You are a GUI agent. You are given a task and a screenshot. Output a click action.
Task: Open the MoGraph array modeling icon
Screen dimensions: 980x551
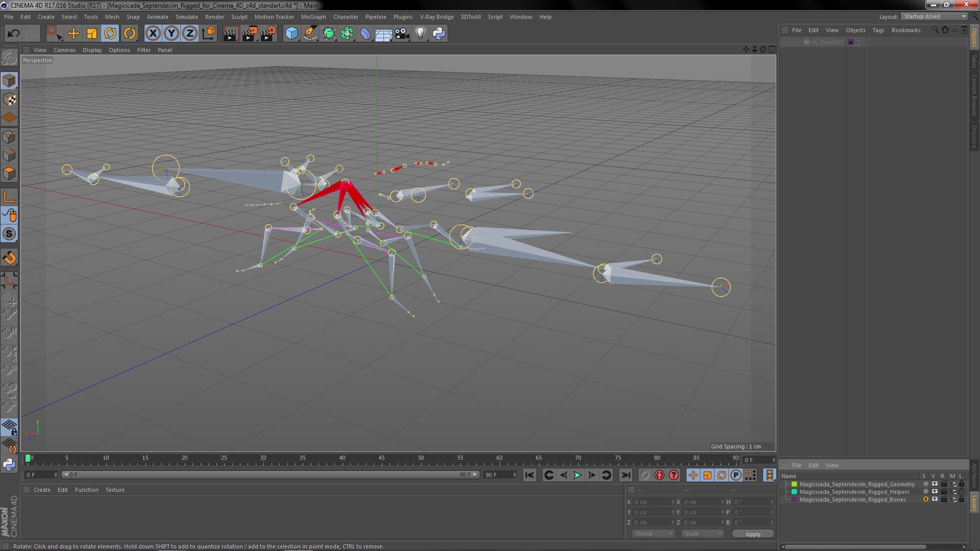tap(347, 34)
